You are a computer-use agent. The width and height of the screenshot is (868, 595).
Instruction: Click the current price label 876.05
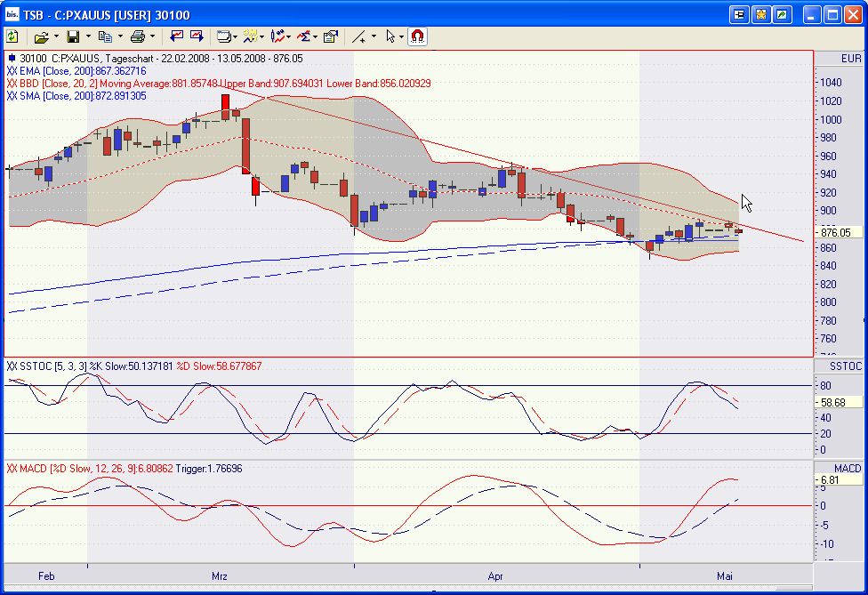click(840, 232)
